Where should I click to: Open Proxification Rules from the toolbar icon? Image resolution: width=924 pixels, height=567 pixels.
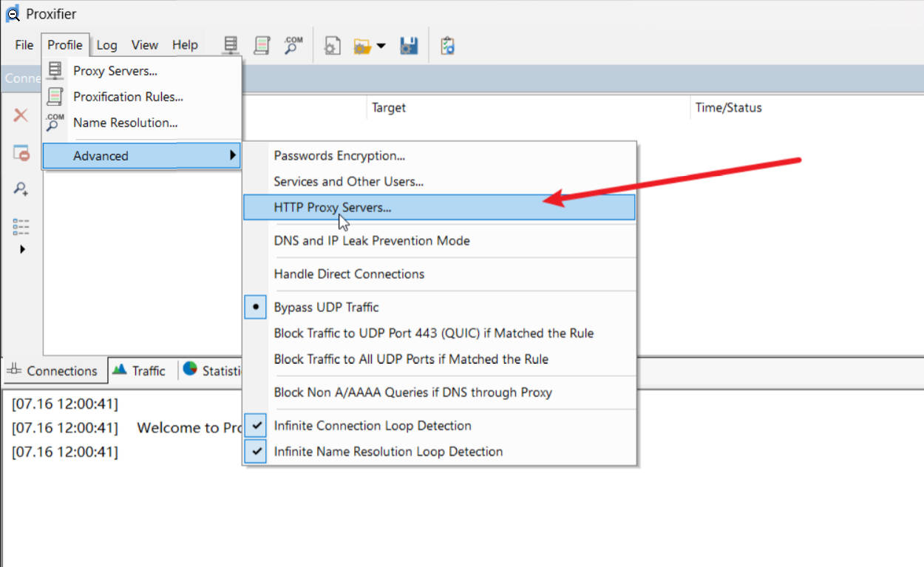tap(262, 46)
